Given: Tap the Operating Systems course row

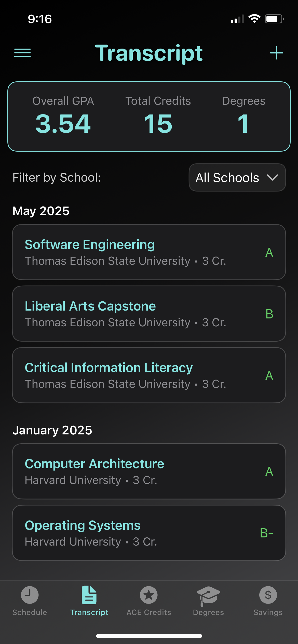Looking at the screenshot, I should click(x=149, y=533).
